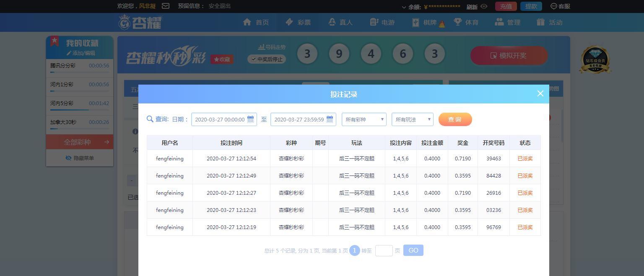644x276 pixels.
Task: Click the 充值 recharge button
Action: [x=506, y=6]
